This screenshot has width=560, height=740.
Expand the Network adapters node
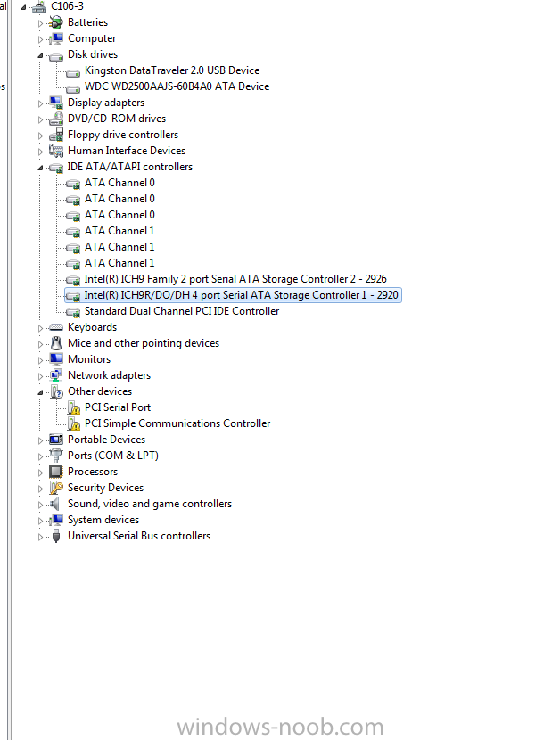coord(40,376)
